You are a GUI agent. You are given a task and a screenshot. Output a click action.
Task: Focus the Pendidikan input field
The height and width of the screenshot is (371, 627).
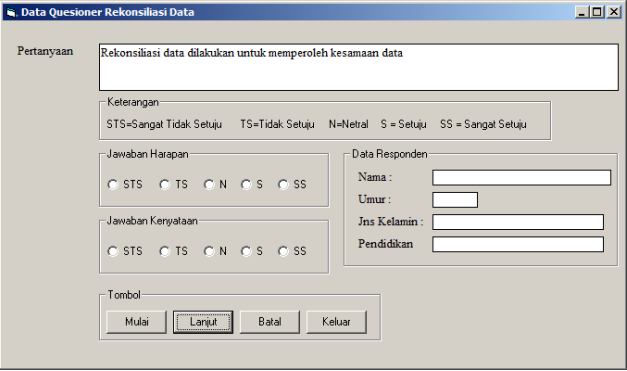tap(518, 244)
